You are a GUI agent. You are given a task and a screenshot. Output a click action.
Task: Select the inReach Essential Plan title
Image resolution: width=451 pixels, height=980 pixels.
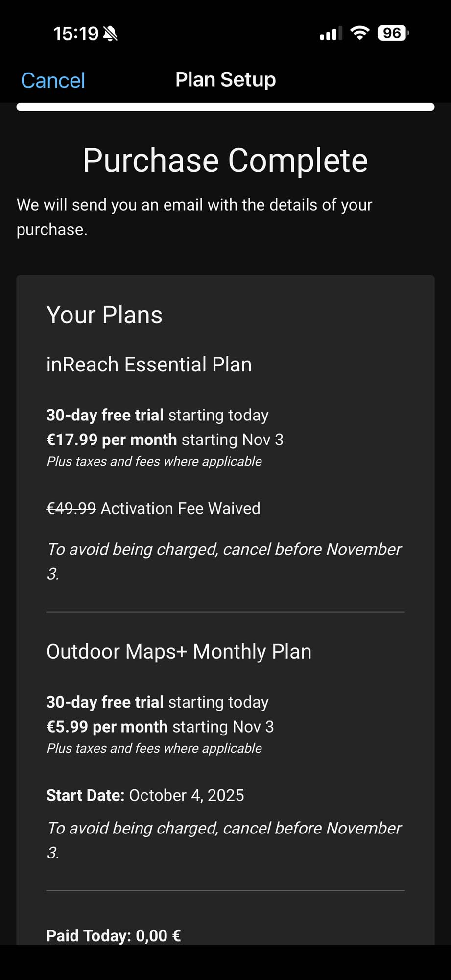(x=149, y=365)
